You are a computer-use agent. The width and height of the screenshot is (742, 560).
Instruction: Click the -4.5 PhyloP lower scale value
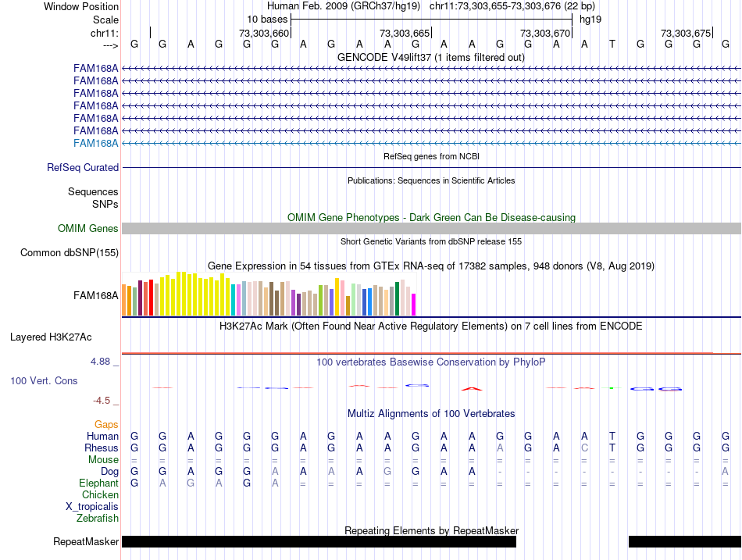(x=102, y=401)
